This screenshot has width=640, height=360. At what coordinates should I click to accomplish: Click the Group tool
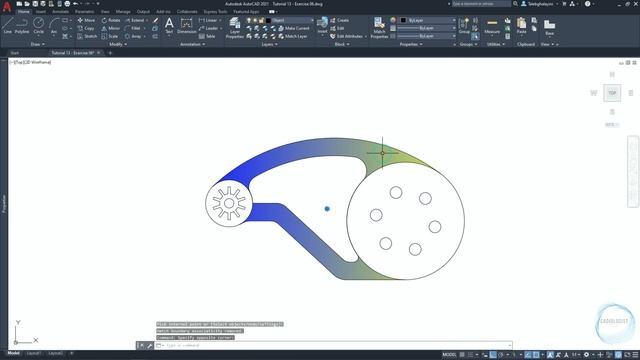click(x=464, y=26)
